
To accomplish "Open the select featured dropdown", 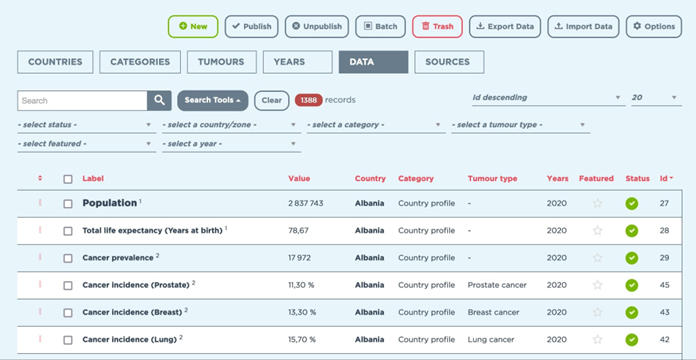I will point(87,144).
